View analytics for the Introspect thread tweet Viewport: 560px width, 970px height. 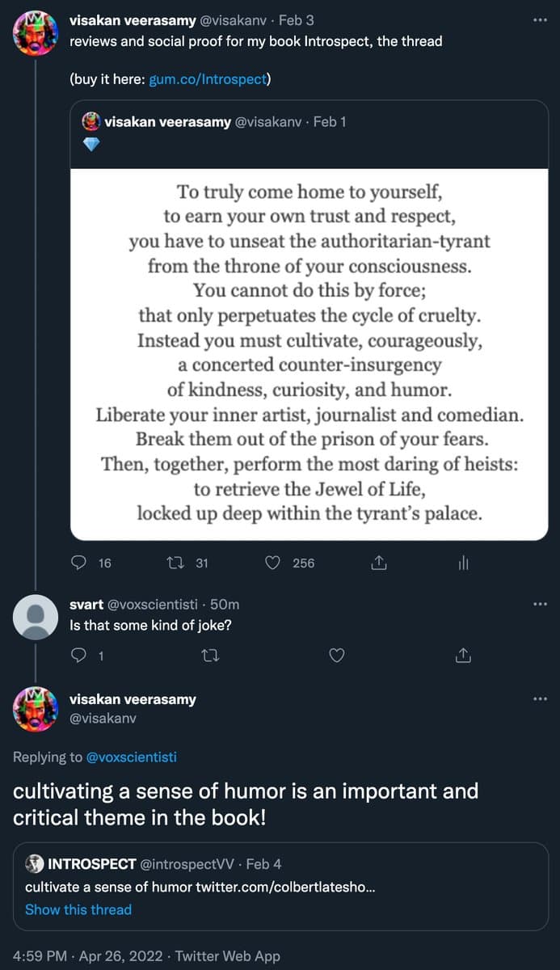pos(463,563)
